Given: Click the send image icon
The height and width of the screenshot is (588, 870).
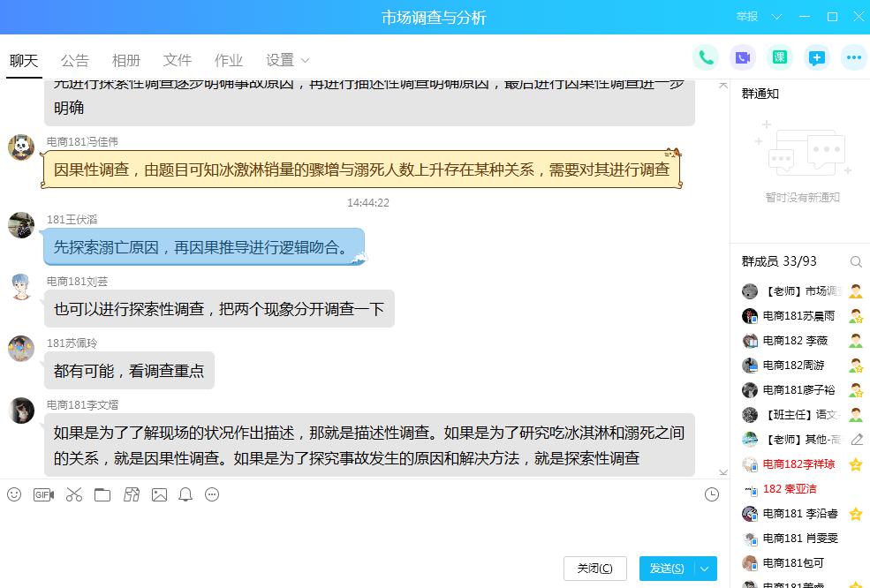Looking at the screenshot, I should (x=159, y=494).
